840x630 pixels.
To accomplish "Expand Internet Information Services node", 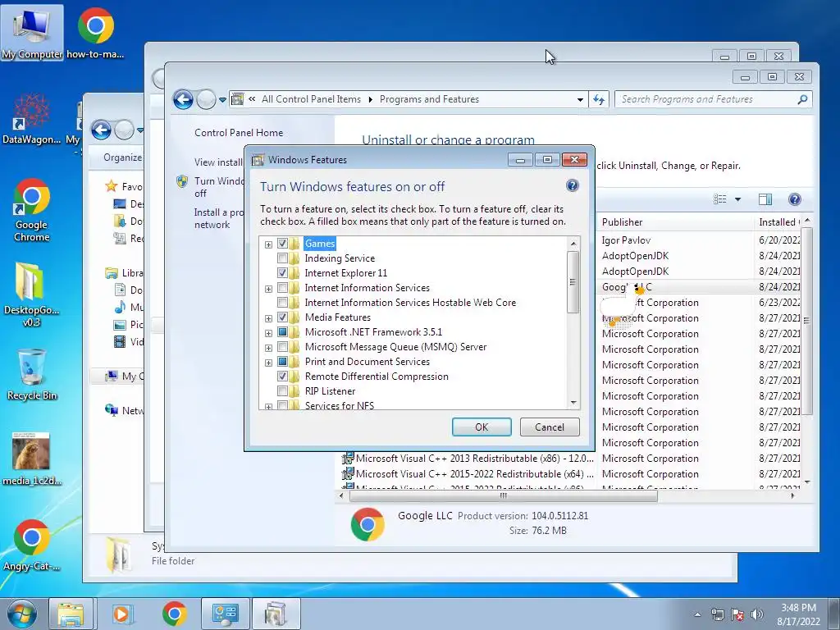I will [x=268, y=289].
